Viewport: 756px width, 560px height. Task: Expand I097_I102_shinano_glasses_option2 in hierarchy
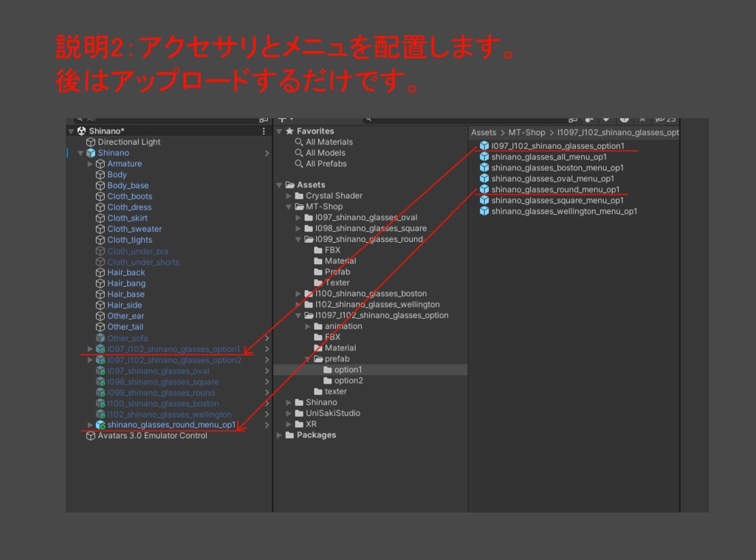[x=90, y=360]
